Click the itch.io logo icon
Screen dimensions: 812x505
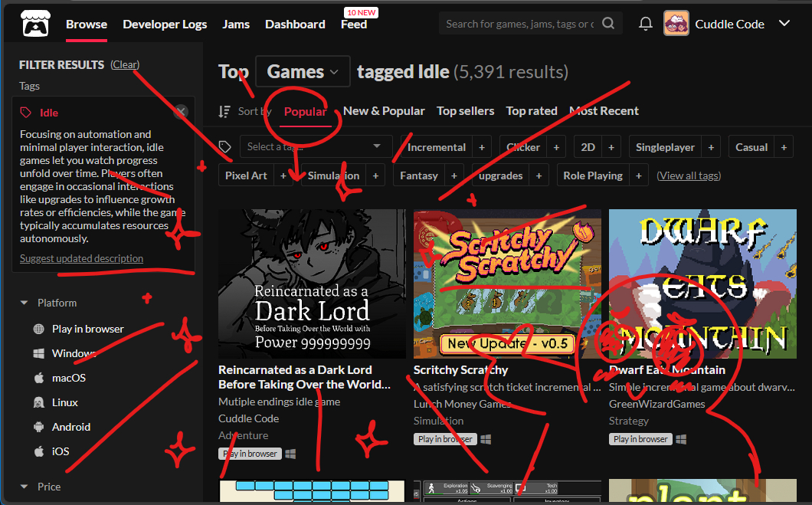click(x=33, y=23)
